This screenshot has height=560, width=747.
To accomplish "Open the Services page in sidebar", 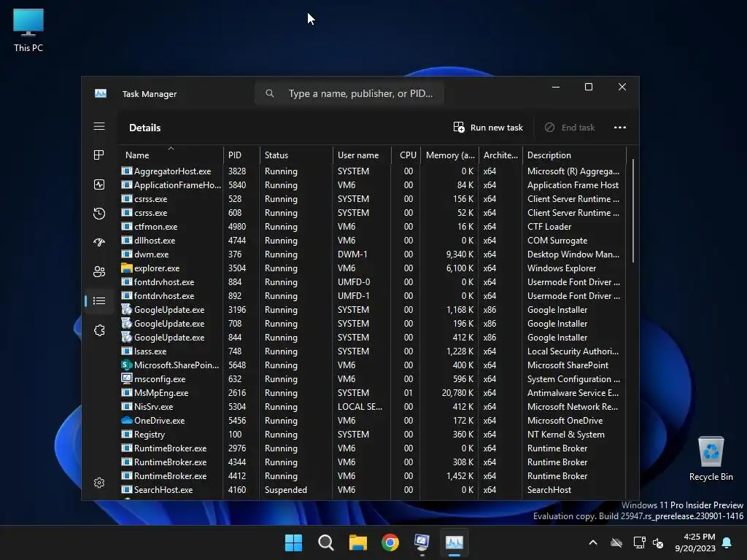I will (99, 330).
